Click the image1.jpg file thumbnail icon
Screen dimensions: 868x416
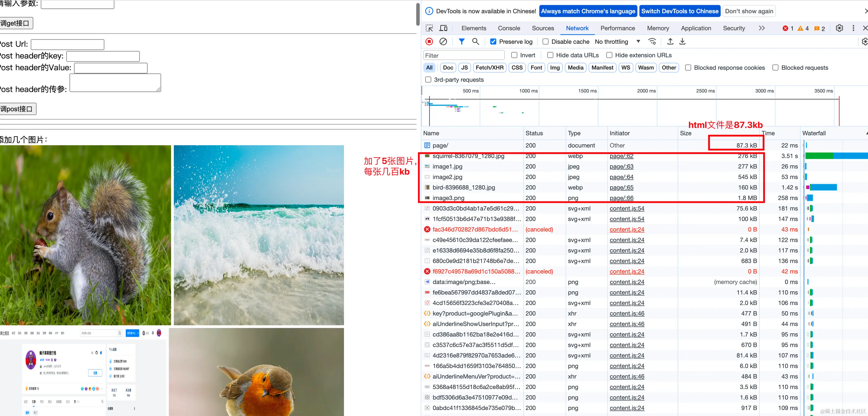427,166
